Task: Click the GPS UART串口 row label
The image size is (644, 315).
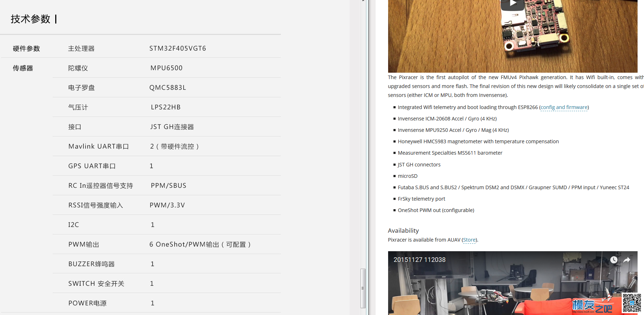Action: pos(92,166)
